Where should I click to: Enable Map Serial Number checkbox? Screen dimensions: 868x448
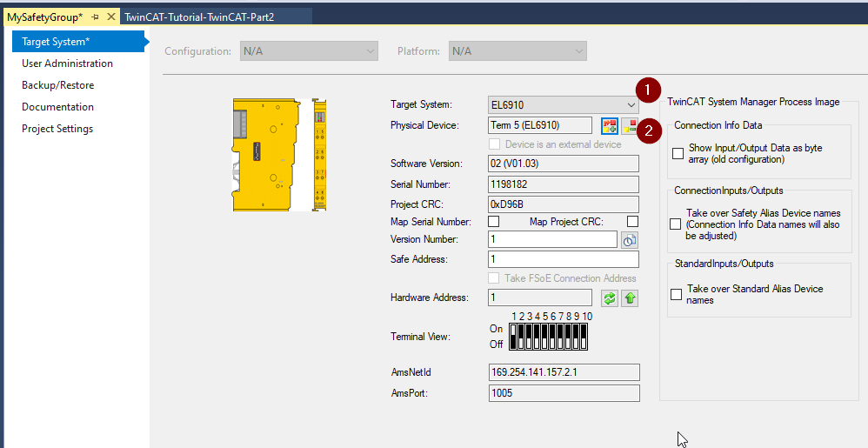click(x=494, y=222)
